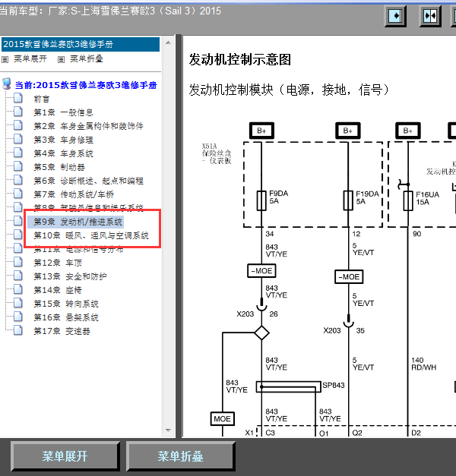This screenshot has width=456, height=476.
Task: Select 第9章 发动机/推进系统 chapter
Action: tap(78, 222)
